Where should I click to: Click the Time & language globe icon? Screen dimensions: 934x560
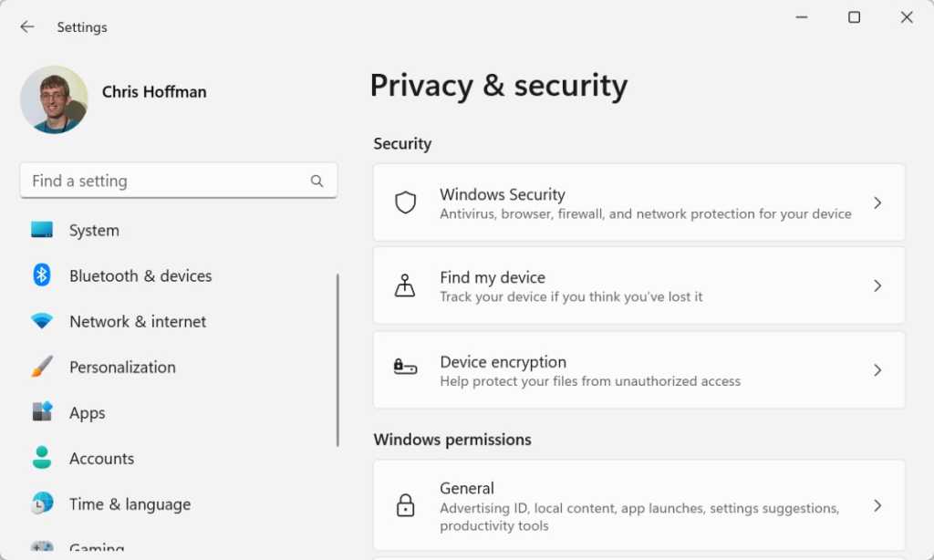[x=41, y=503]
